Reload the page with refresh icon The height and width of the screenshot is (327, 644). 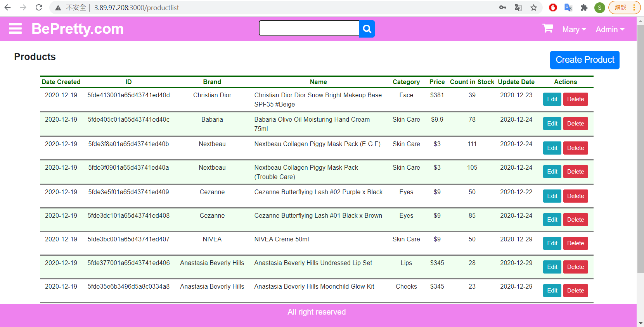39,7
